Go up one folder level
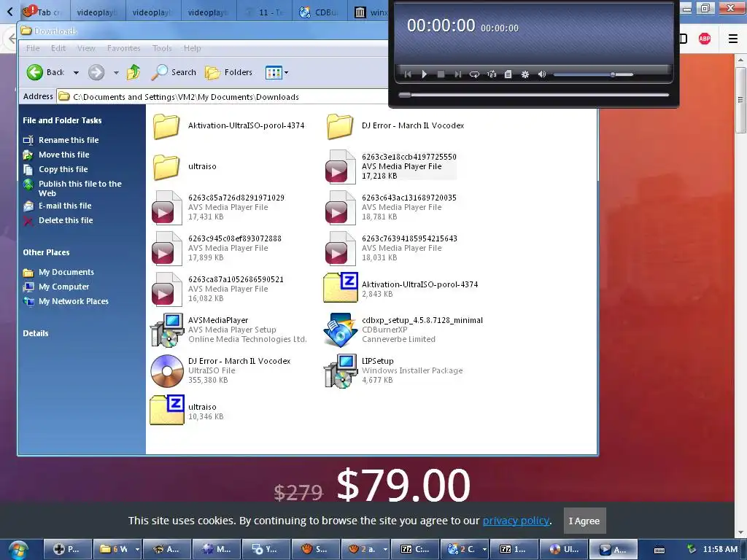 [x=134, y=72]
